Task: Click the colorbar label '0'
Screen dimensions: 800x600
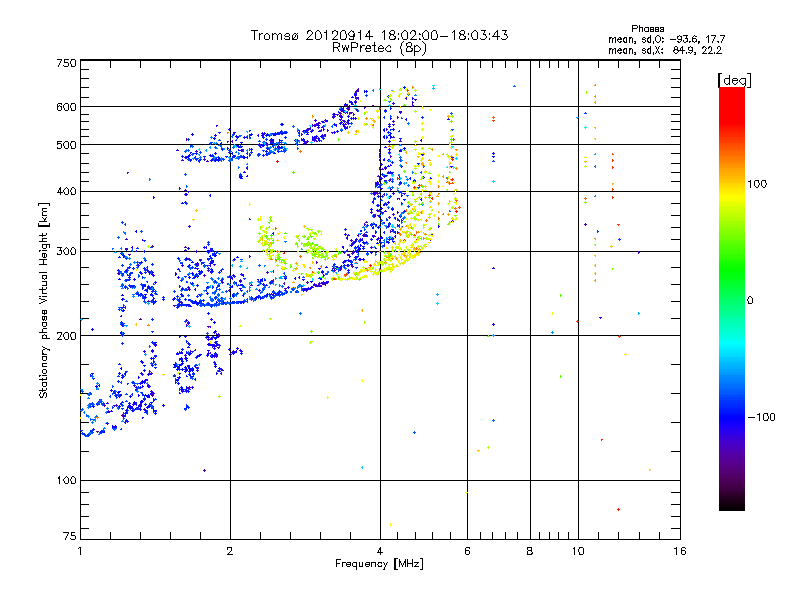Action: pyautogui.click(x=750, y=301)
